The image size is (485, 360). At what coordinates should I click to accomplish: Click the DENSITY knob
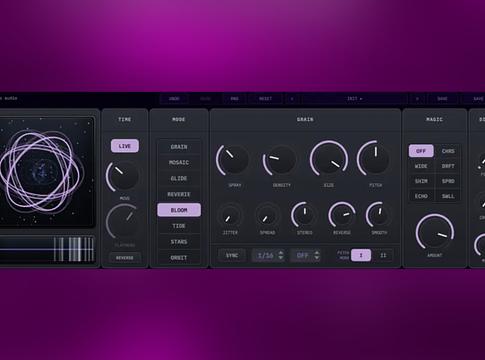pyautogui.click(x=279, y=161)
